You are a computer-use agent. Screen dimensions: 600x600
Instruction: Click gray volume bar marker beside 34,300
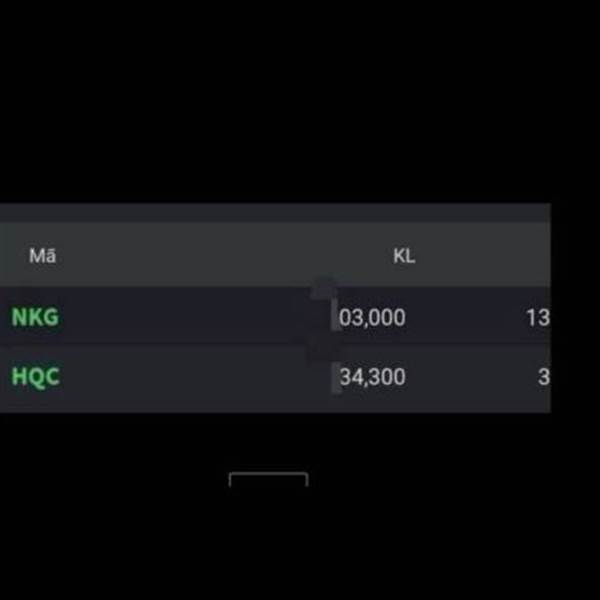coord(335,377)
